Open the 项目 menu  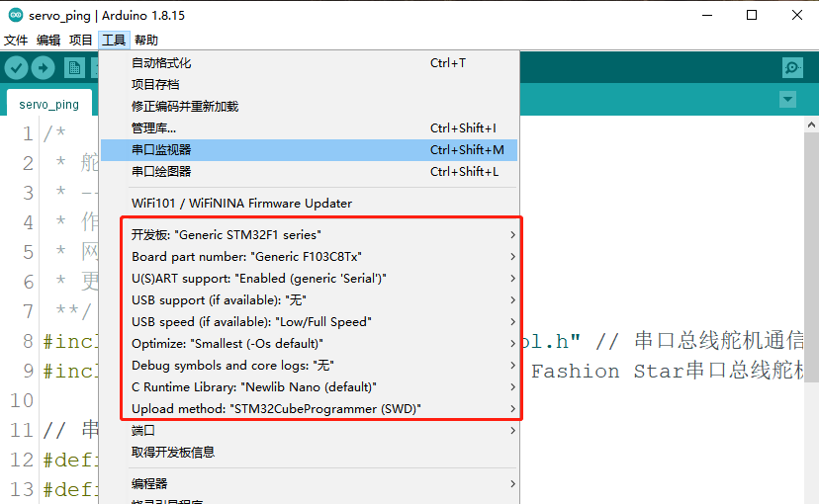click(x=81, y=41)
